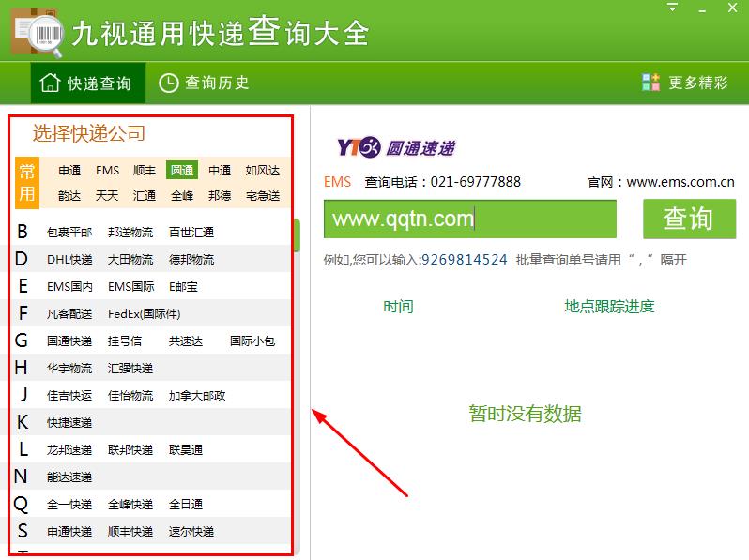
Task: Click the tracking number input field
Action: click(x=469, y=219)
